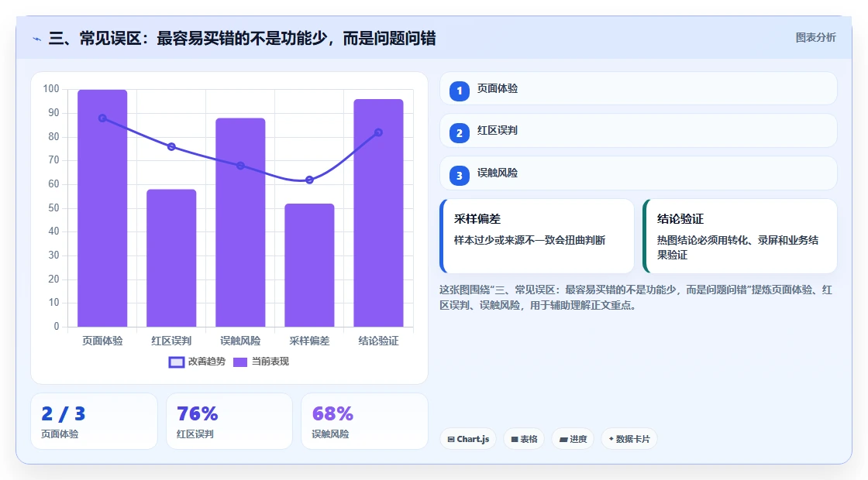Screen dimensions: 868x480
Task: Select the 页面体验 list row
Action: pos(639,88)
